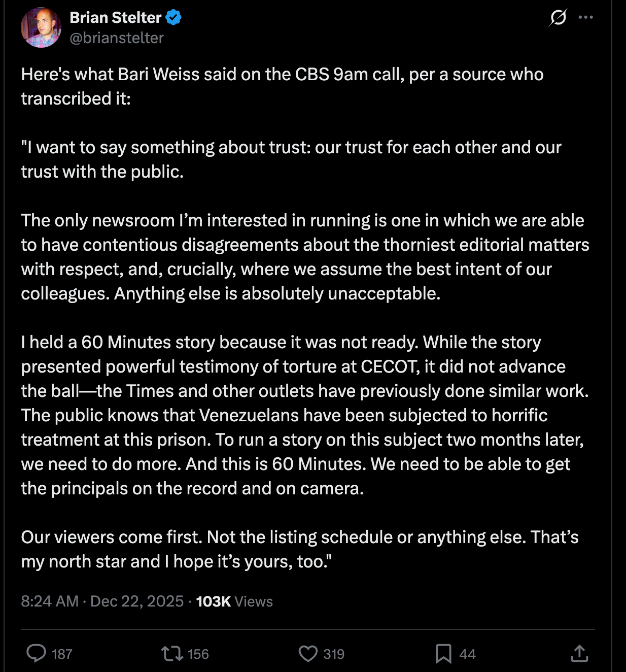Screen dimensions: 626x672
Task: Click the blue verified checkmark badge
Action: tap(173, 18)
